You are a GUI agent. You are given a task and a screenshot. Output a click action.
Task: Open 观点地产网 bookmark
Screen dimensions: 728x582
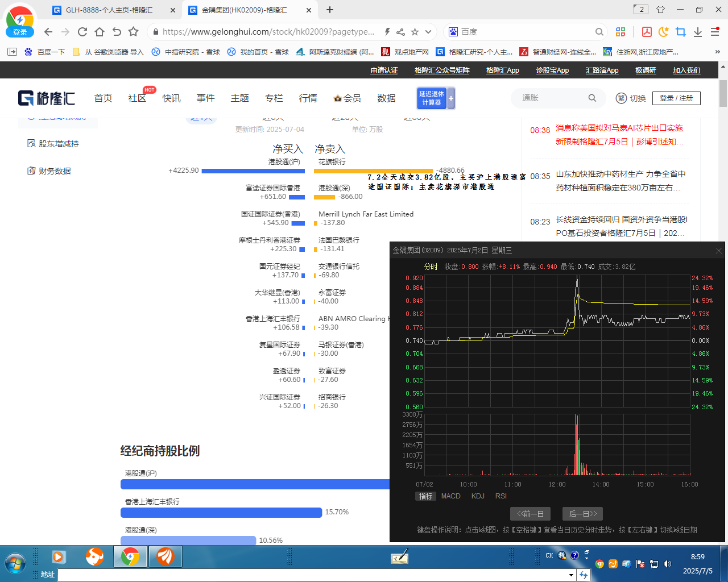[x=406, y=52]
